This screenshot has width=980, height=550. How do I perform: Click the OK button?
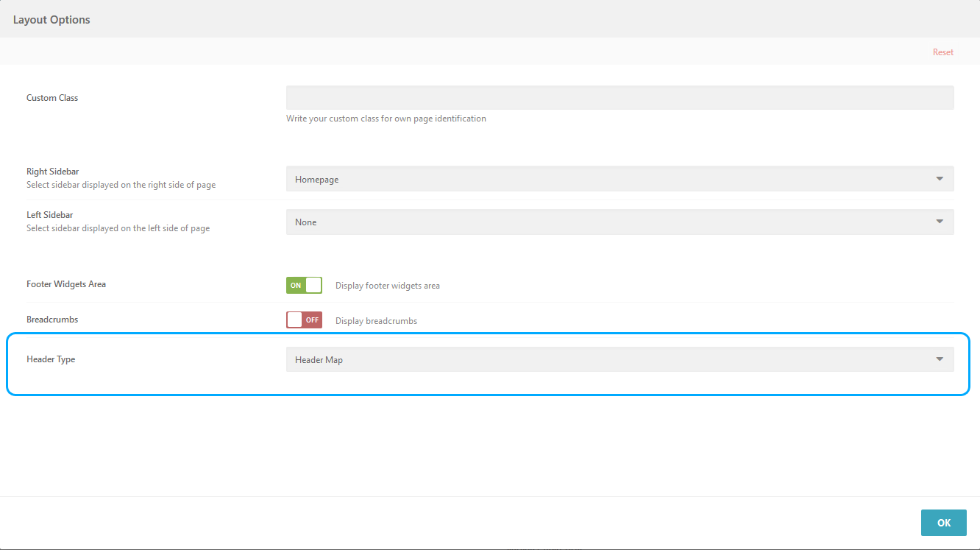pyautogui.click(x=943, y=523)
